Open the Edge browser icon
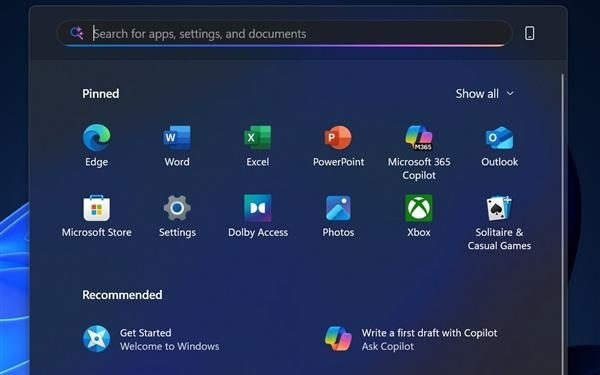This screenshot has width=600, height=375. pyautogui.click(x=96, y=137)
